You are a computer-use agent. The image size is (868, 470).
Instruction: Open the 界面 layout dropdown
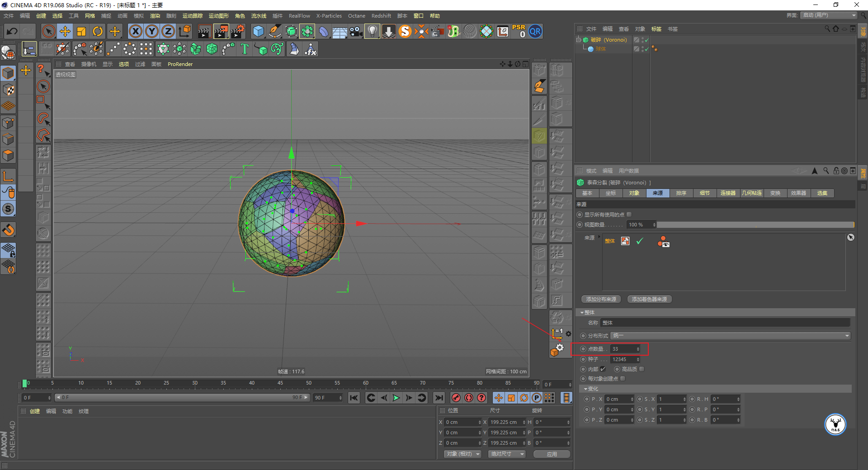[829, 15]
